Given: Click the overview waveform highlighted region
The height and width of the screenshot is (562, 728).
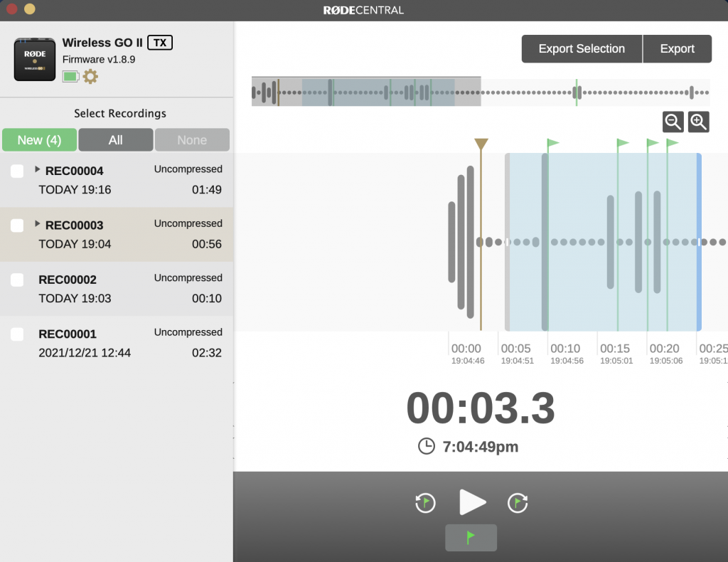Looking at the screenshot, I should tap(378, 92).
